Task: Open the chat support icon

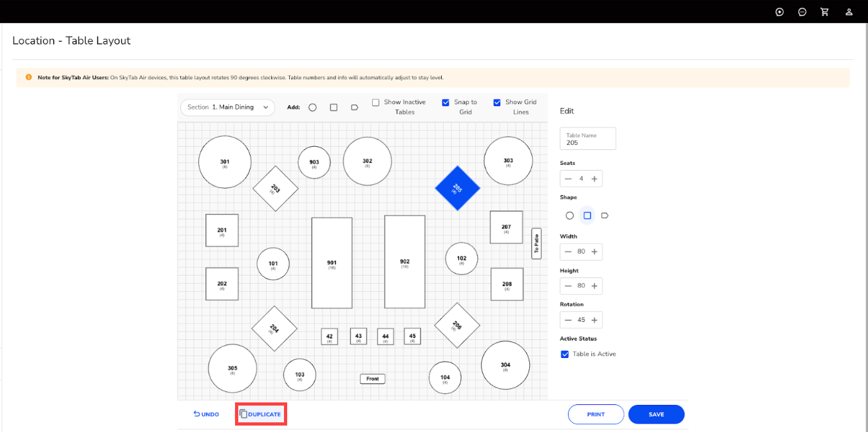Action: coord(802,12)
